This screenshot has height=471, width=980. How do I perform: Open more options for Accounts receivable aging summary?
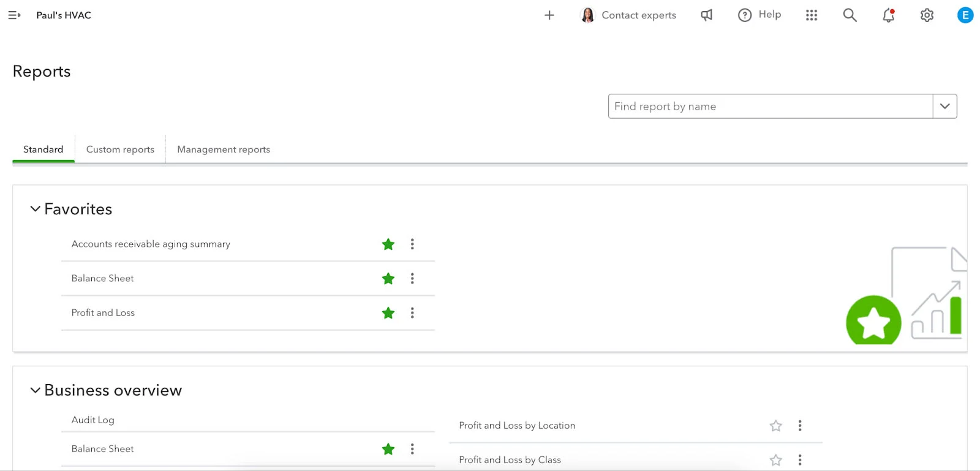(412, 244)
